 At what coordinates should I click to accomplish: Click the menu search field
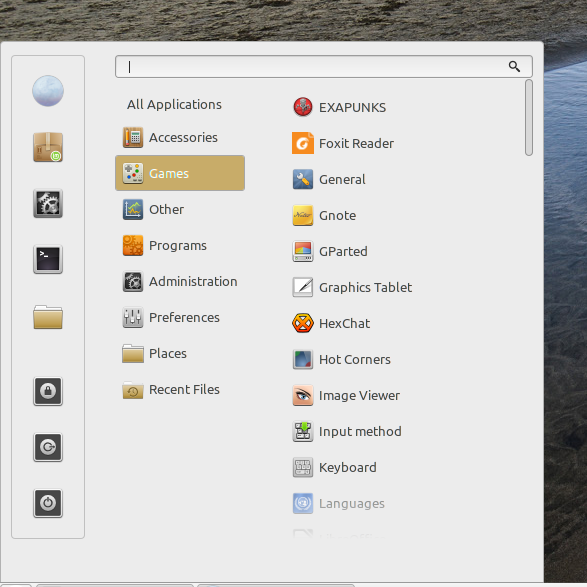pyautogui.click(x=324, y=67)
